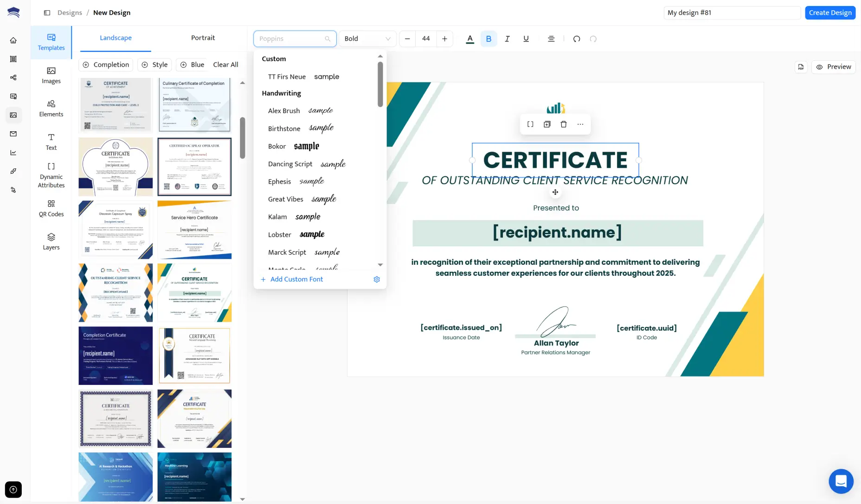Delete the selected text element

click(x=564, y=124)
